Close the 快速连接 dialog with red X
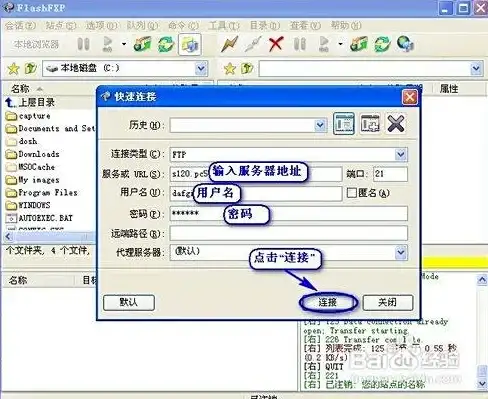This screenshot has height=399, width=488. tap(410, 97)
